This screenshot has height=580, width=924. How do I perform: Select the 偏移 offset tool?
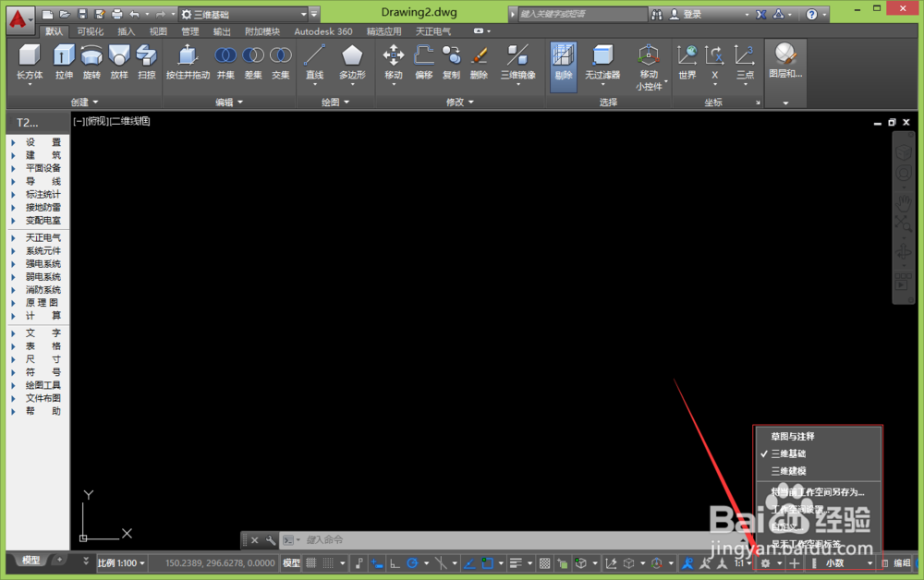coord(424,63)
